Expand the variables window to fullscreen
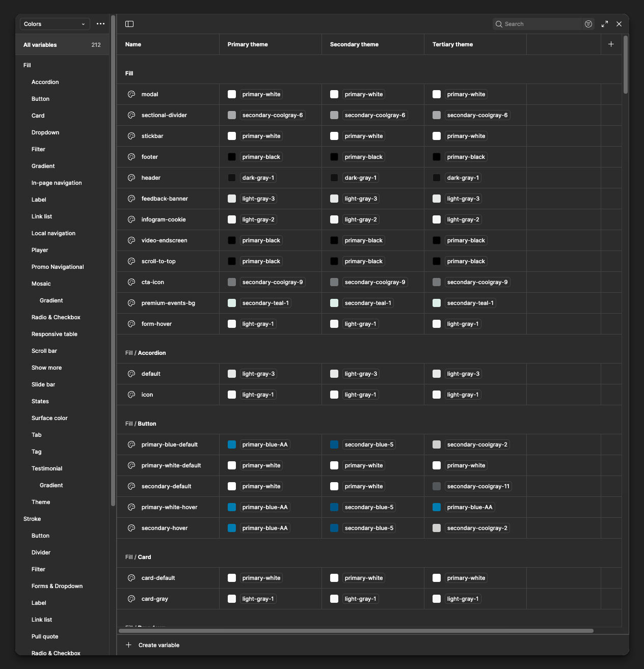Image resolution: width=644 pixels, height=669 pixels. tap(605, 24)
